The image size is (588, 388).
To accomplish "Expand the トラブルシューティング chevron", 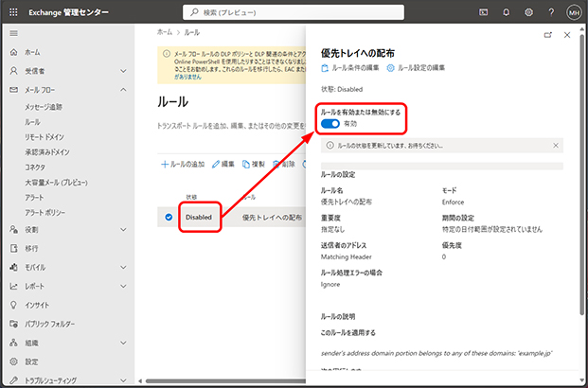I will tap(123, 380).
